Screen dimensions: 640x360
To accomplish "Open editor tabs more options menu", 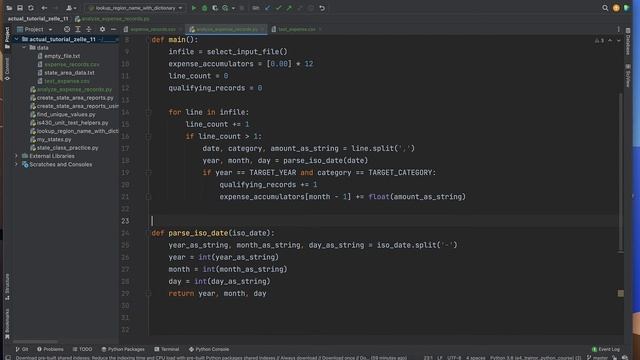I will point(618,29).
